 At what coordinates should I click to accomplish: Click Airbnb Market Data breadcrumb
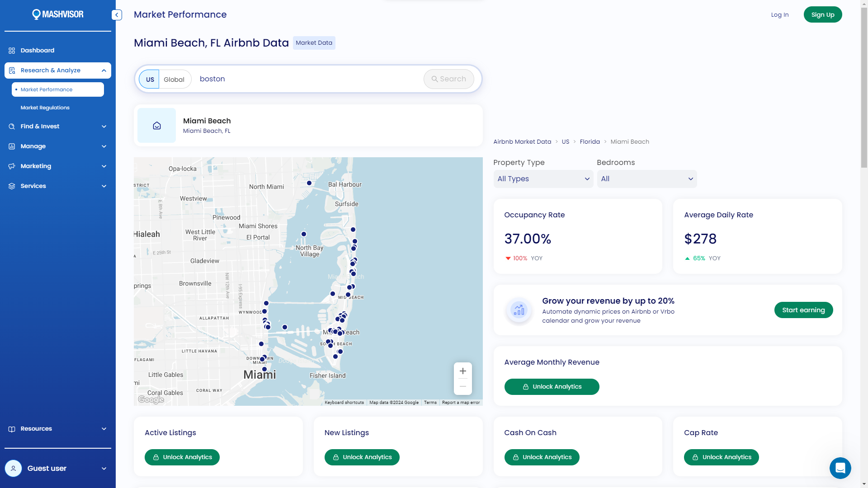(x=522, y=142)
